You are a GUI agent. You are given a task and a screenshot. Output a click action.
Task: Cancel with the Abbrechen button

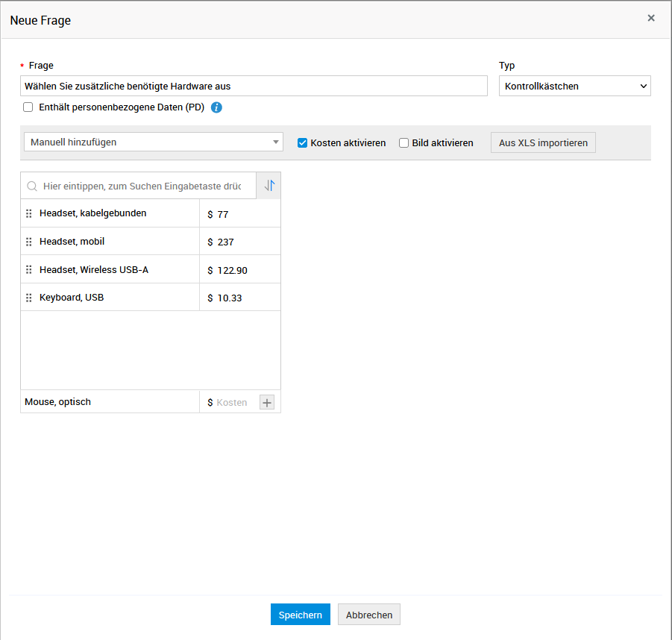tap(369, 615)
